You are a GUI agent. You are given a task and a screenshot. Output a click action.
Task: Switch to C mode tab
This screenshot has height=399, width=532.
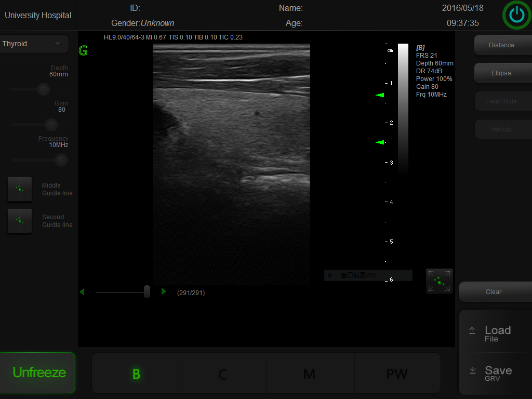tap(222, 374)
